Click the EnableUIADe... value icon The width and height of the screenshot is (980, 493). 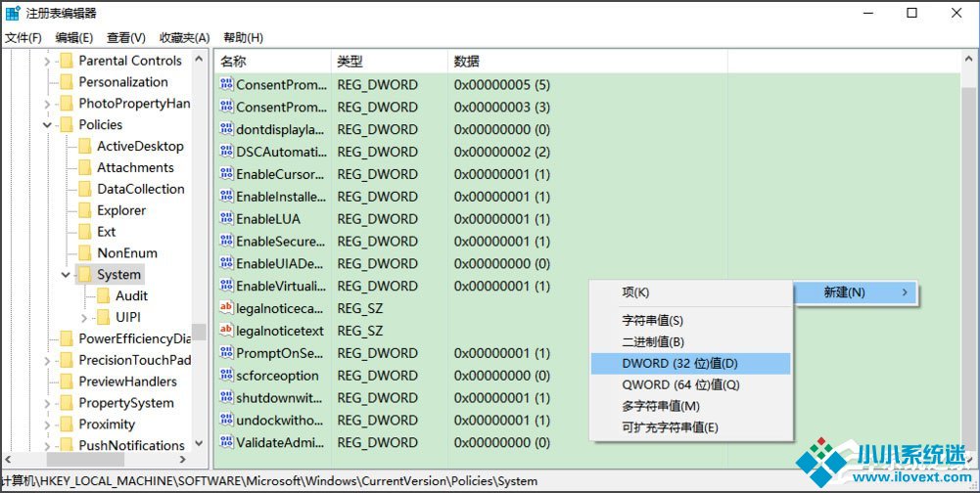coord(226,264)
